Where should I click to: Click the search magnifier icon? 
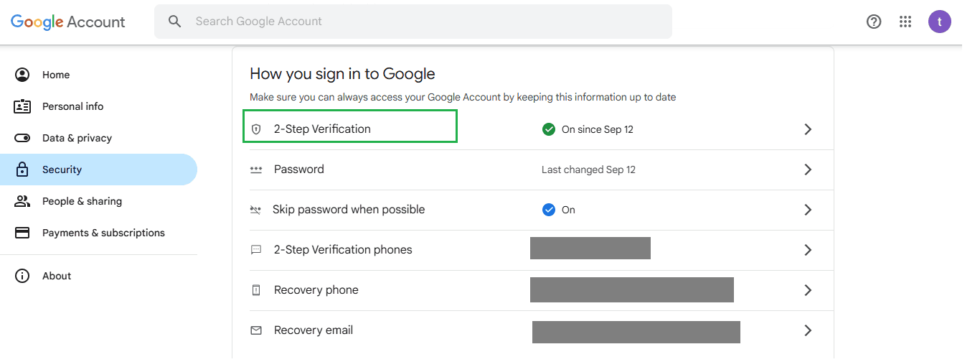pos(175,22)
